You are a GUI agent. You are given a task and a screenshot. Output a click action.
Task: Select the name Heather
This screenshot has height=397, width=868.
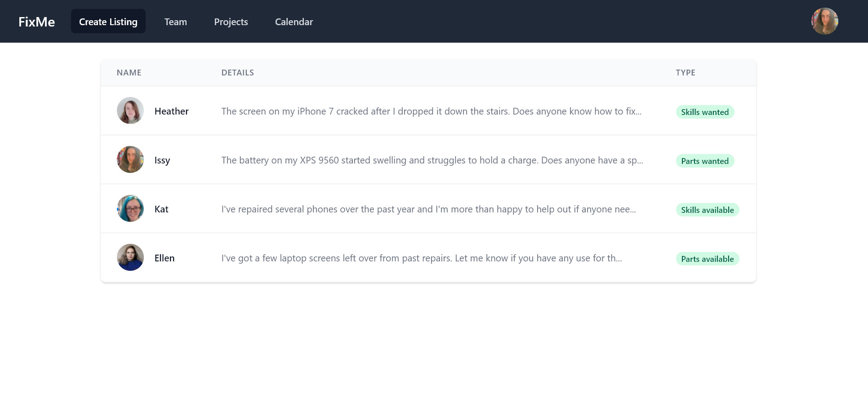tap(171, 111)
